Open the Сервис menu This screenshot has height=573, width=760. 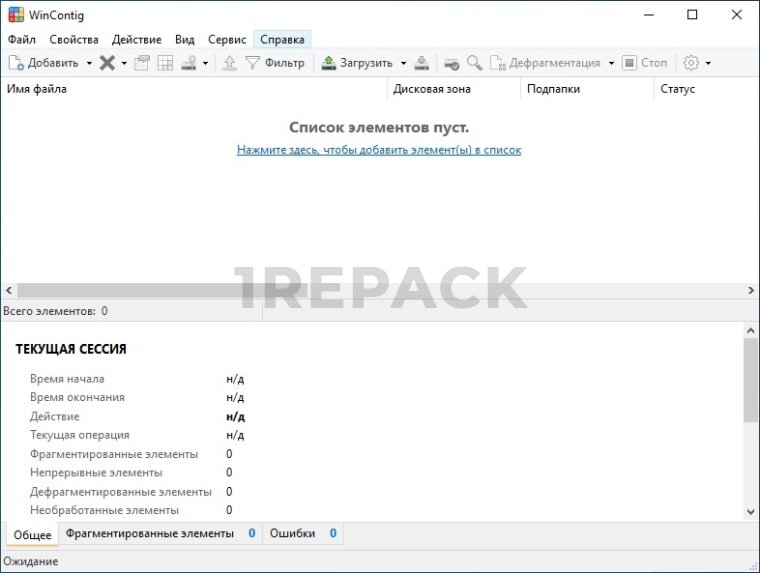[227, 39]
